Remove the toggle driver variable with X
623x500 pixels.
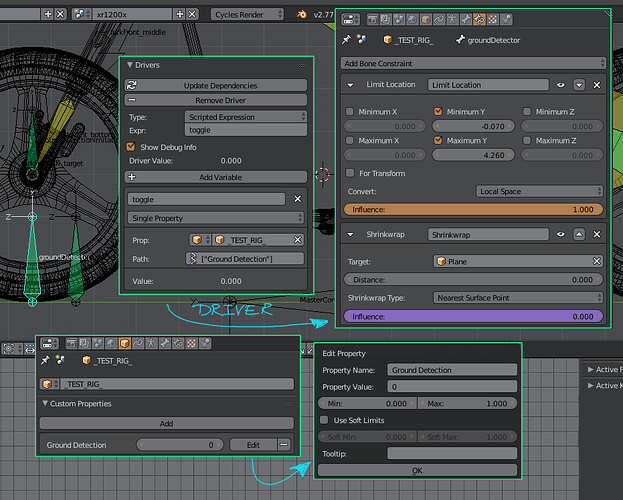tap(298, 199)
